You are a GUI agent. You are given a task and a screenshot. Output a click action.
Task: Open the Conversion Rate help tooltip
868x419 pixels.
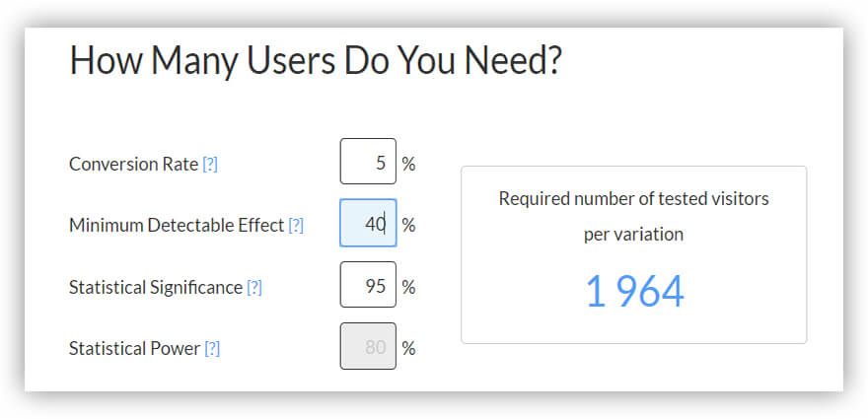[x=210, y=165]
